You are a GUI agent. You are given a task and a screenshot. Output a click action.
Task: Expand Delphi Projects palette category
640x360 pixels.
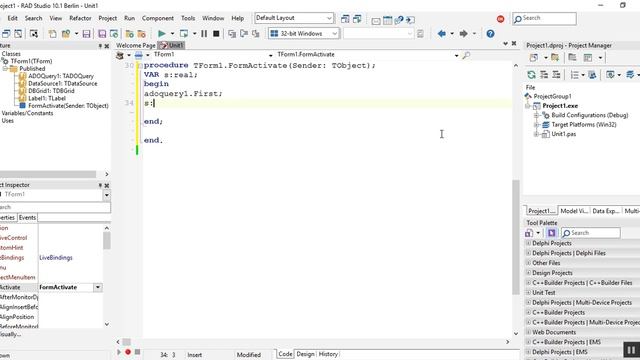(x=528, y=243)
